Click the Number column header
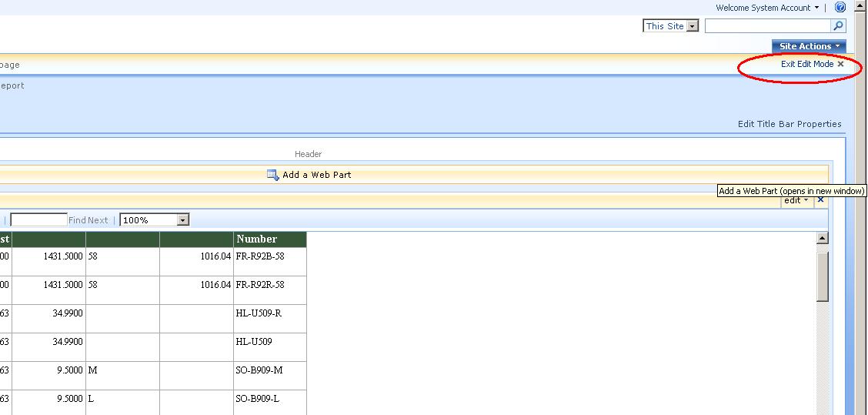 (270, 239)
